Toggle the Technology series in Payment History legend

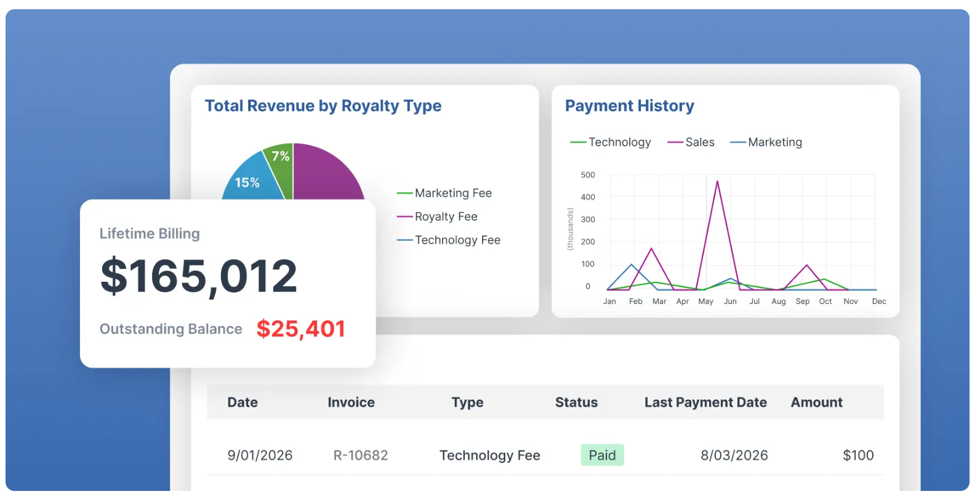click(x=611, y=142)
